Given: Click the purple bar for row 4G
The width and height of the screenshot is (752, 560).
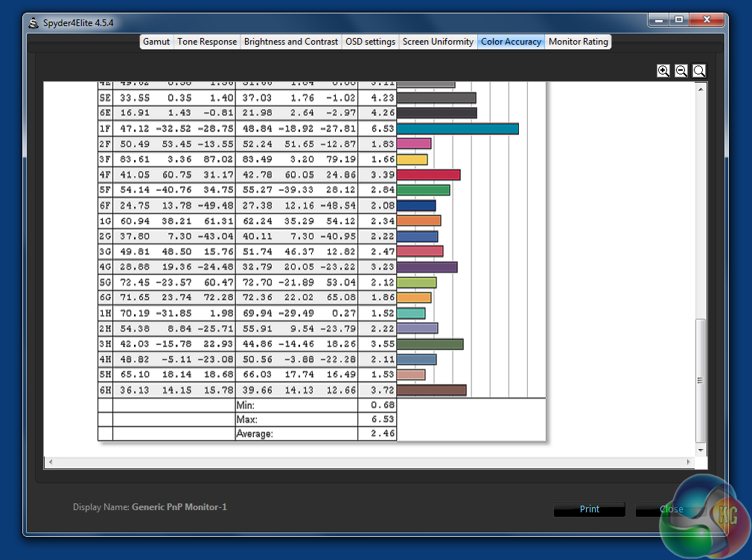Looking at the screenshot, I should (427, 267).
